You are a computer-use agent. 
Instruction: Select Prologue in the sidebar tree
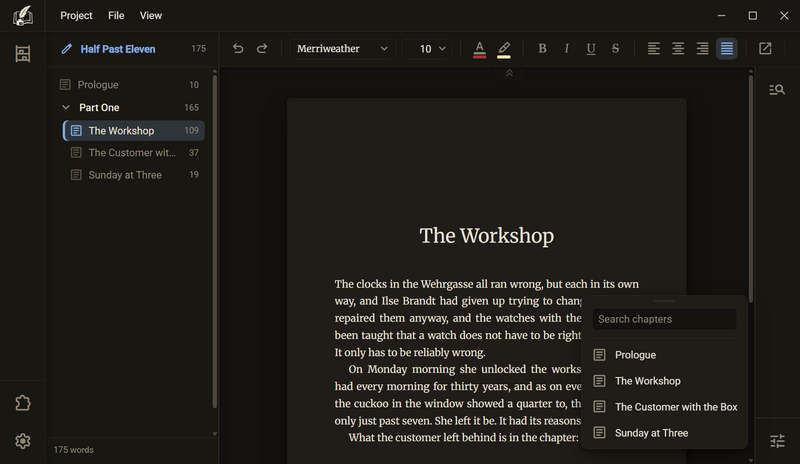tap(130, 85)
